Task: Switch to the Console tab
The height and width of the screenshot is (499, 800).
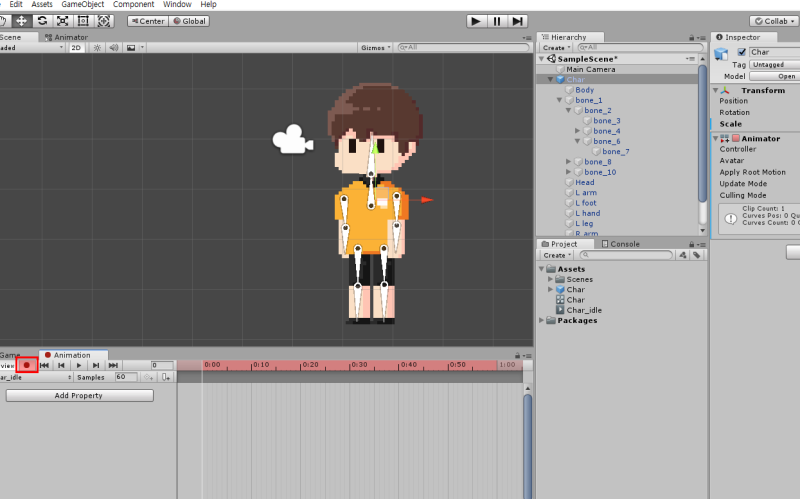Action: pyautogui.click(x=620, y=244)
